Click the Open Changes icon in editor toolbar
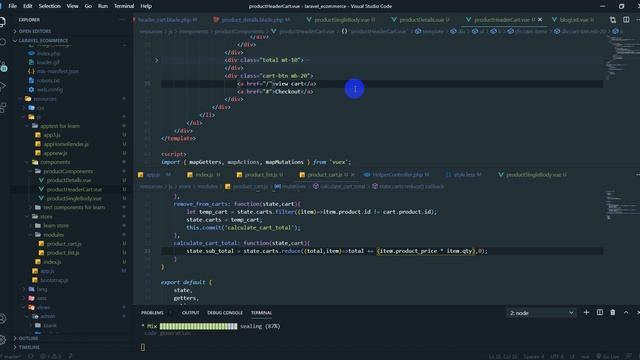Screen dimensions: 640x360 pos(613,20)
